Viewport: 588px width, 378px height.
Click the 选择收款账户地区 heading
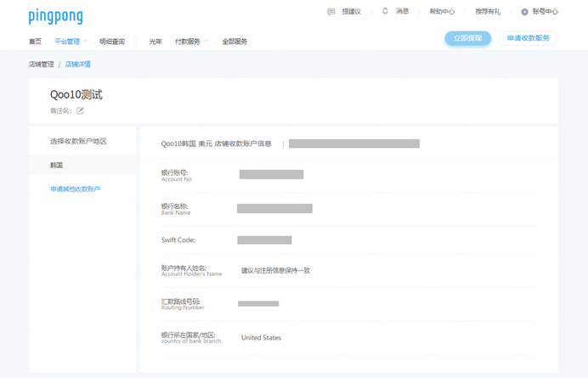[78, 141]
